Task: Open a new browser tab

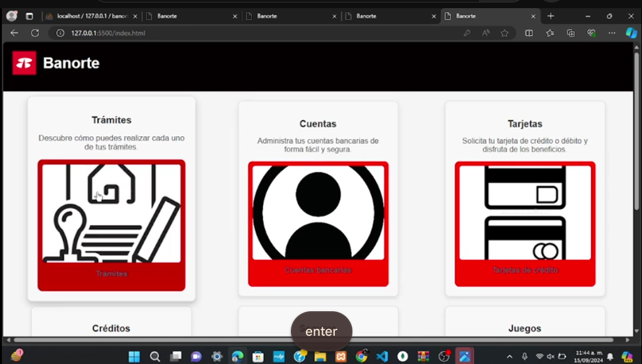Action: [551, 16]
